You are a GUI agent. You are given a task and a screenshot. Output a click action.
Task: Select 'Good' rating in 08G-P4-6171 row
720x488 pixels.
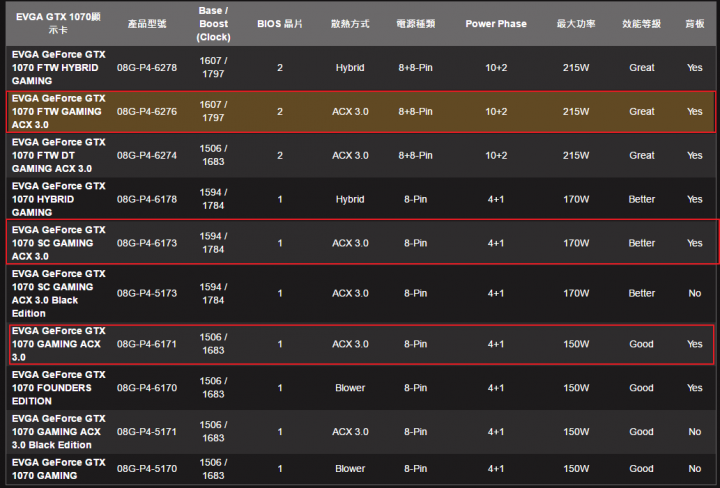pyautogui.click(x=641, y=344)
